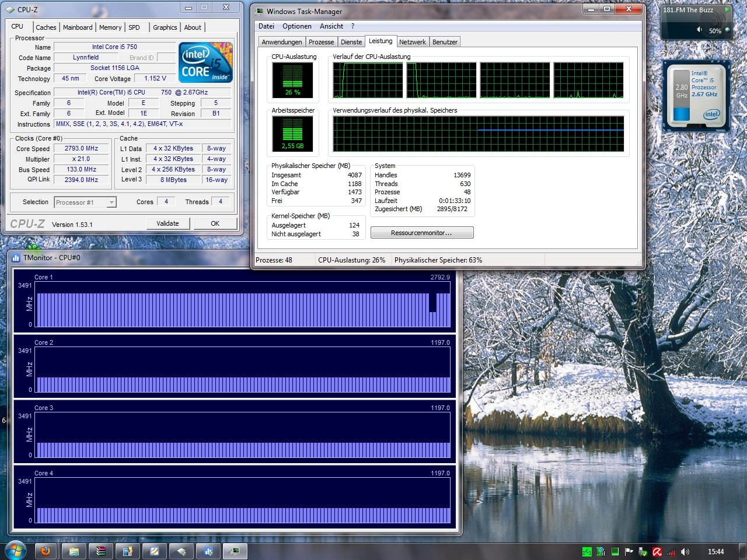Open the Memory tab in CPU-Z

point(110,27)
